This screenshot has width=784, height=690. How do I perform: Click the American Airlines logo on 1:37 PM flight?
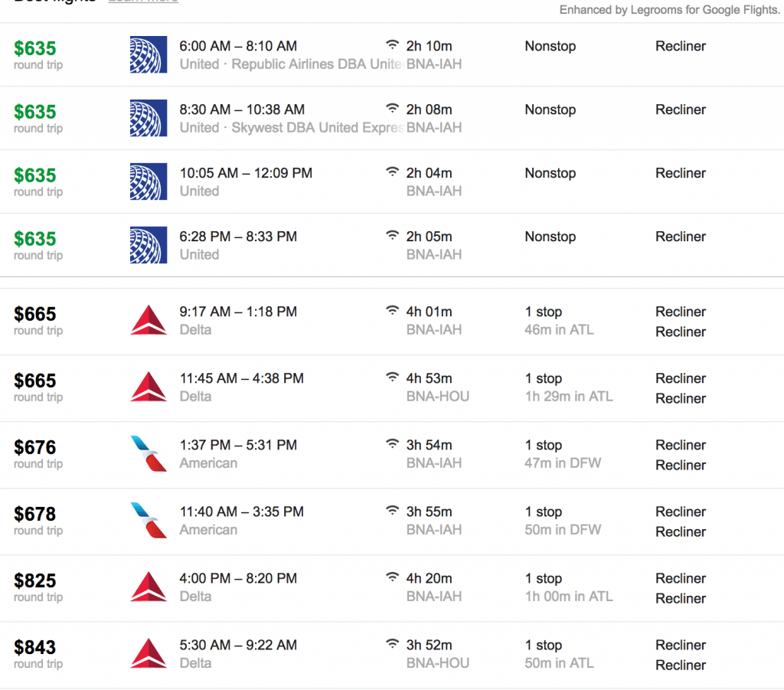149,453
